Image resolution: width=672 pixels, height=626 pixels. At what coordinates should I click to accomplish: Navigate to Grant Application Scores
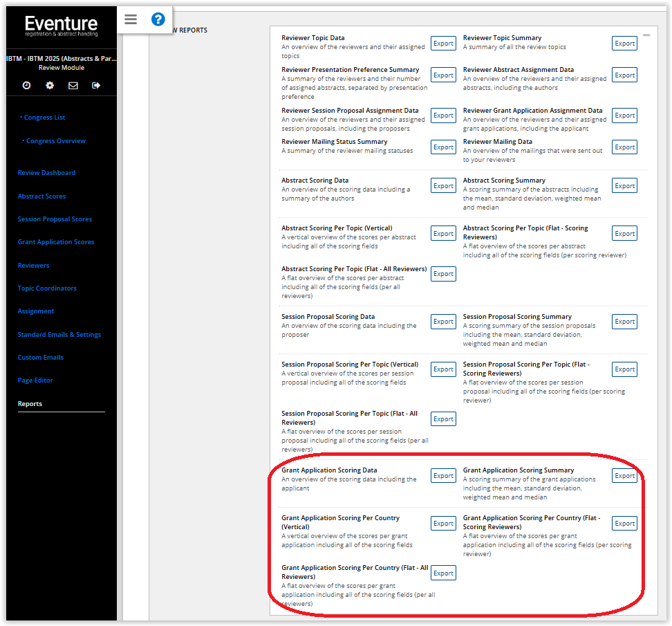[56, 242]
